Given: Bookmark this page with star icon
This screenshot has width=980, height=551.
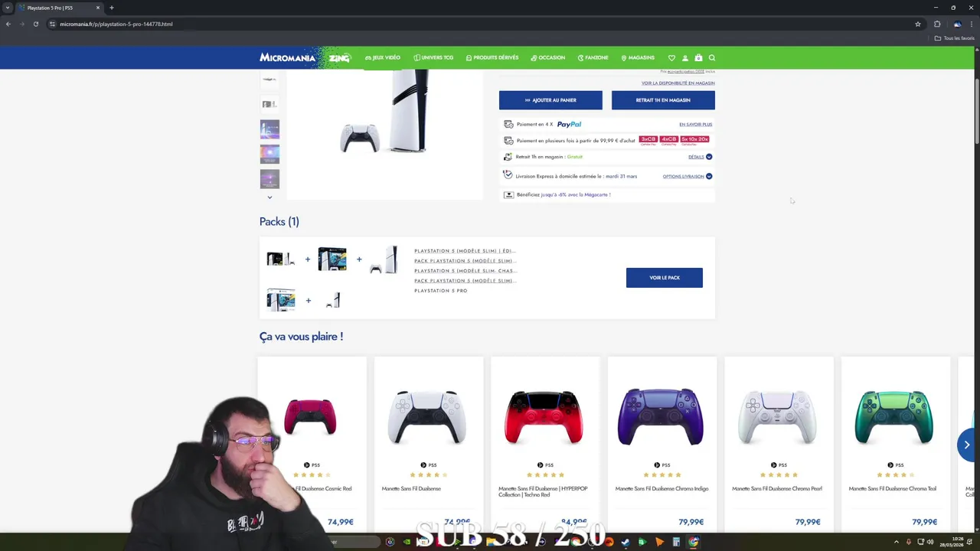Looking at the screenshot, I should click(x=918, y=24).
